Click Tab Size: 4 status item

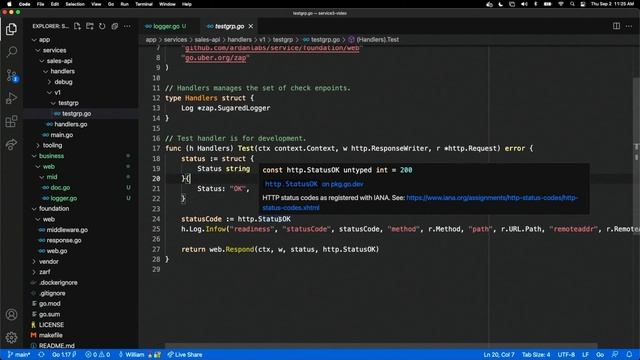pyautogui.click(x=536, y=355)
